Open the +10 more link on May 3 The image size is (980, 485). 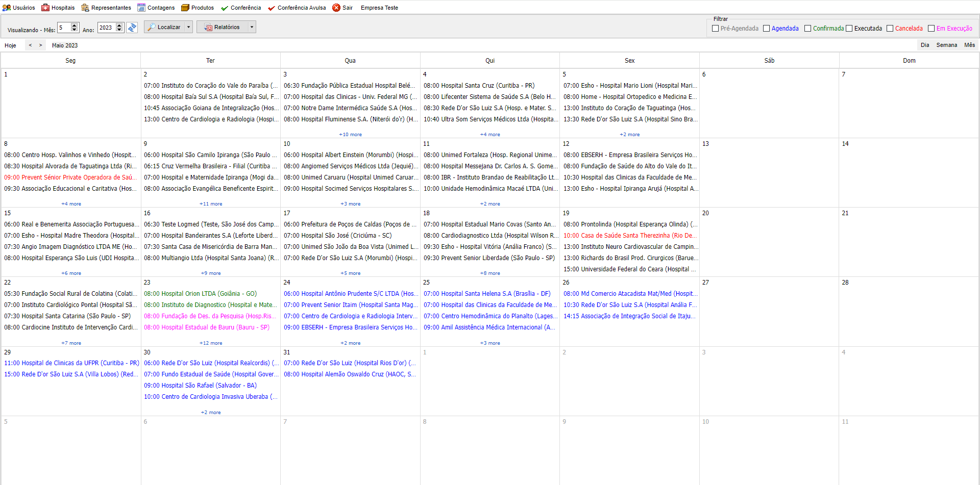pyautogui.click(x=350, y=134)
